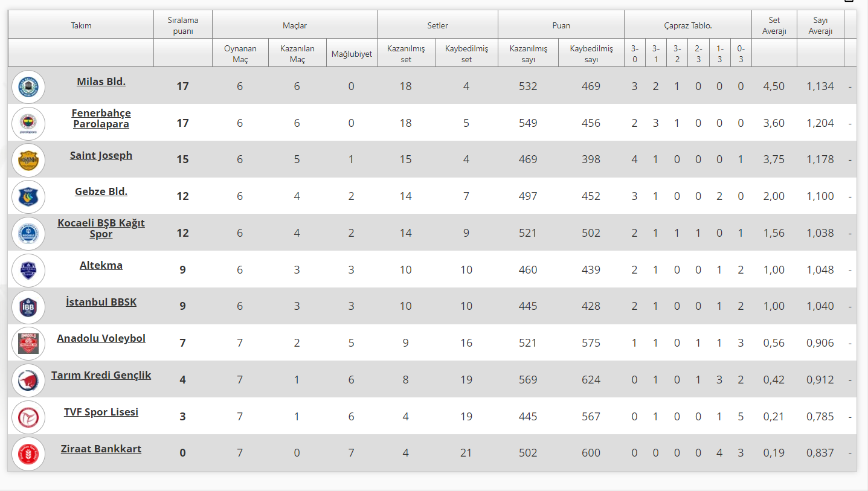Click the Saint Joseph team logo
This screenshot has width=868, height=491.
click(x=28, y=160)
